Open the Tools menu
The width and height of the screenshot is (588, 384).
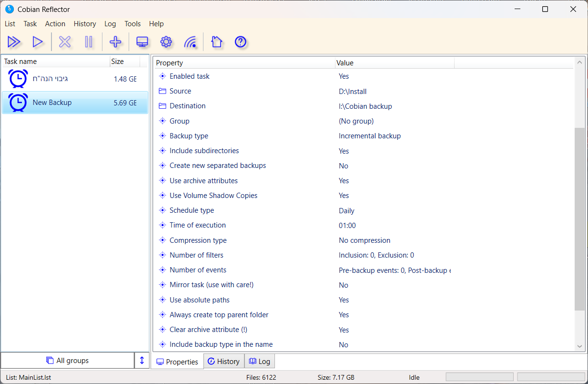tap(132, 24)
